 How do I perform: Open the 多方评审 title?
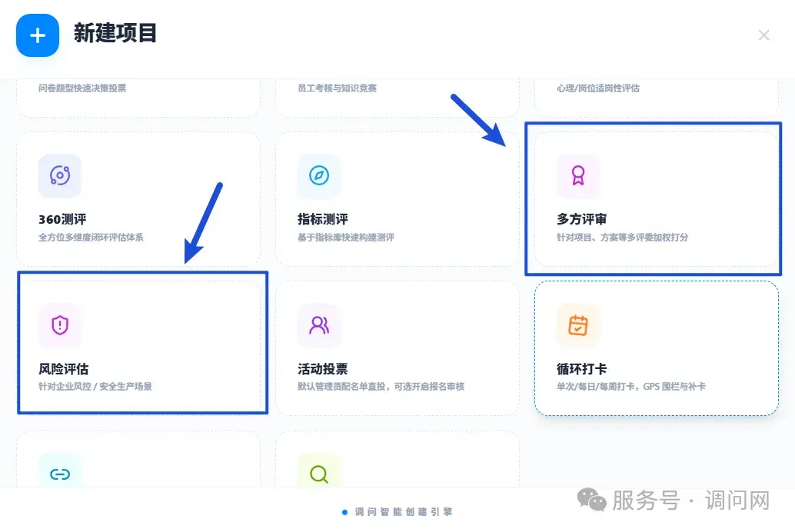[x=581, y=219]
